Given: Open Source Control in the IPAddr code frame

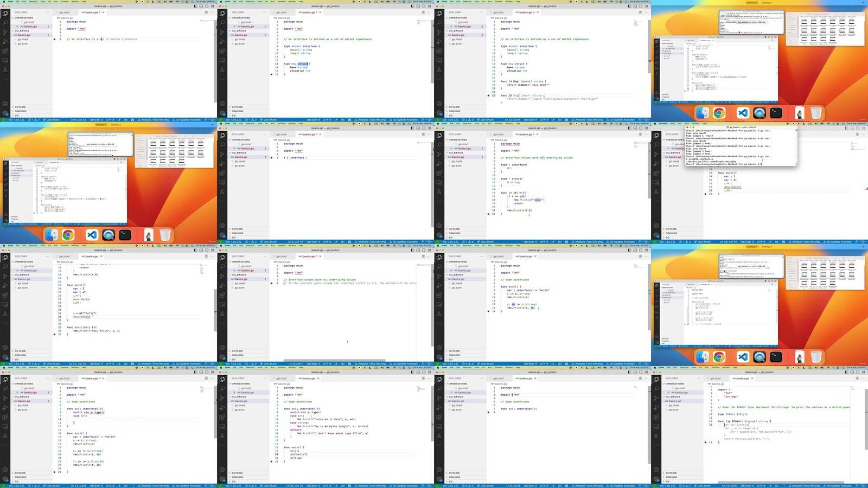Looking at the screenshot, I should point(656,397).
